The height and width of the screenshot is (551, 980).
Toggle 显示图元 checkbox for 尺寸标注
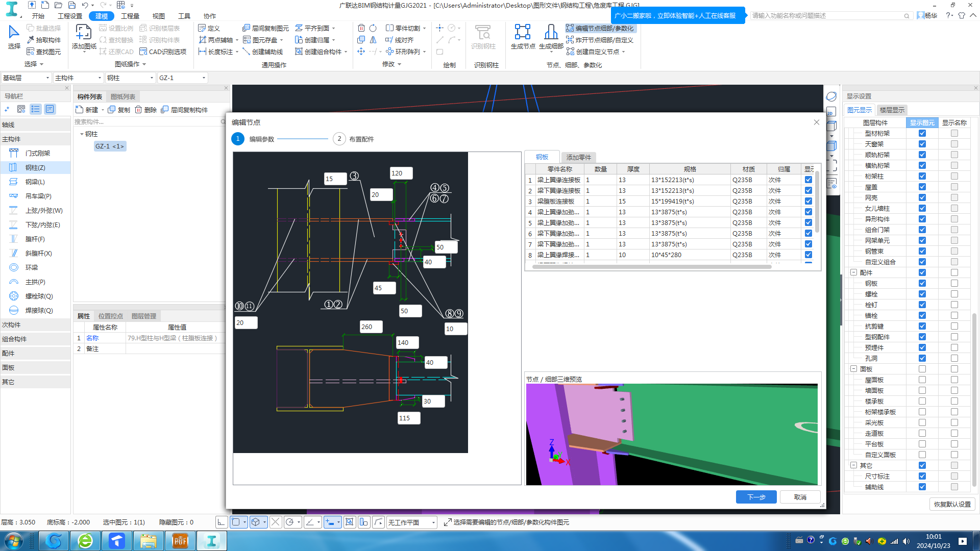click(x=922, y=476)
